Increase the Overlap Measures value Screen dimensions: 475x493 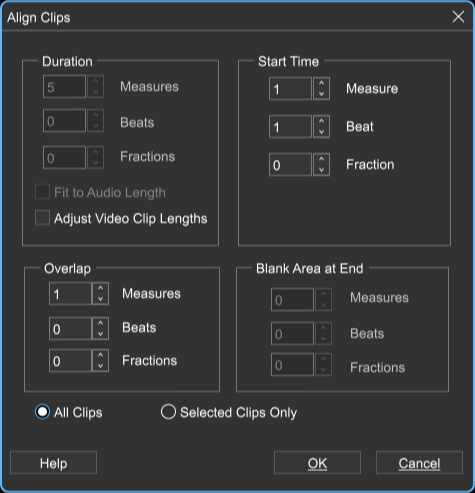click(100, 288)
